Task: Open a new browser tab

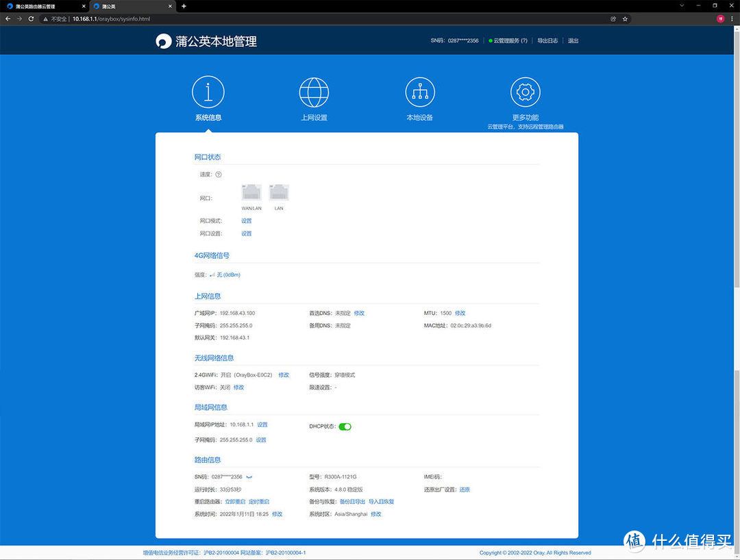Action: pyautogui.click(x=184, y=6)
